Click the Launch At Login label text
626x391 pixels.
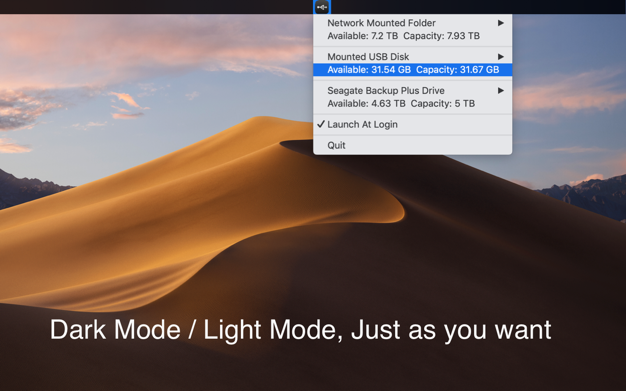point(363,125)
